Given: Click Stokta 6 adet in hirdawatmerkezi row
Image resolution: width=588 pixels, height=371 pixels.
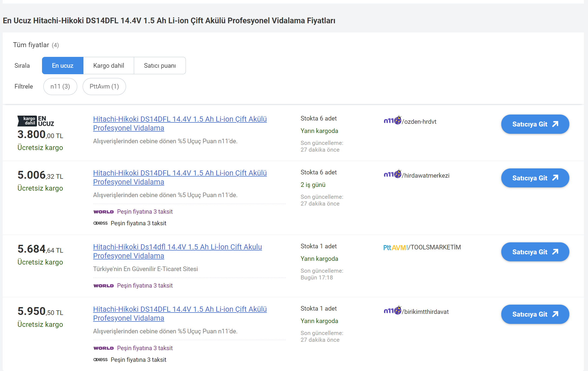Looking at the screenshot, I should [x=319, y=172].
